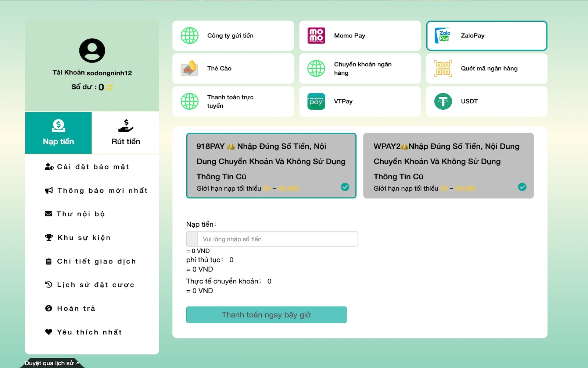Click Thanh toán ngay bây giờ button

point(266,315)
